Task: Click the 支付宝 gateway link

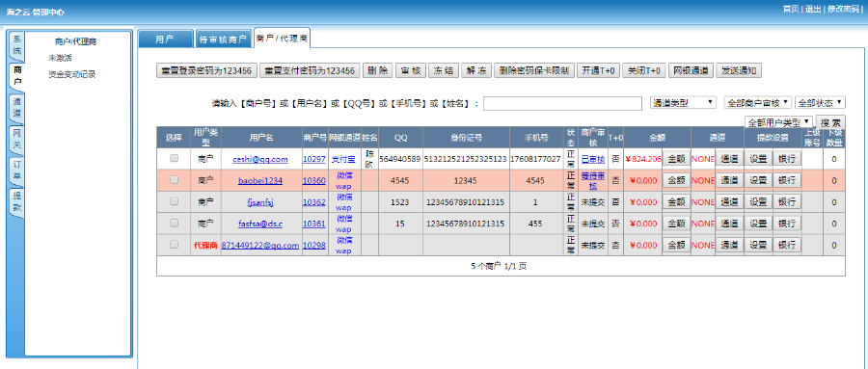Action: tap(344, 159)
